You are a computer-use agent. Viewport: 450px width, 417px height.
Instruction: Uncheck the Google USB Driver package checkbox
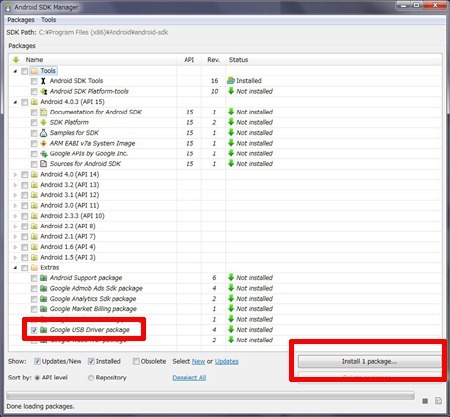pyautogui.click(x=34, y=330)
